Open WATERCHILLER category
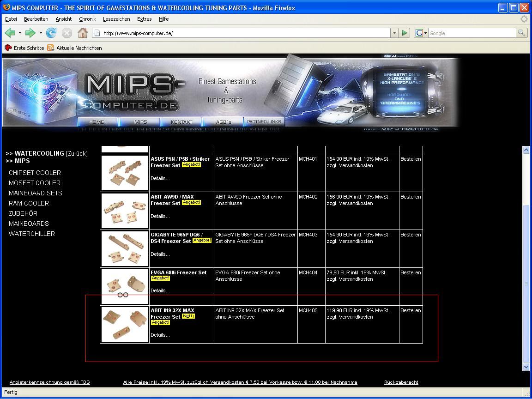Viewport: 532px width, 399px height. (x=32, y=234)
